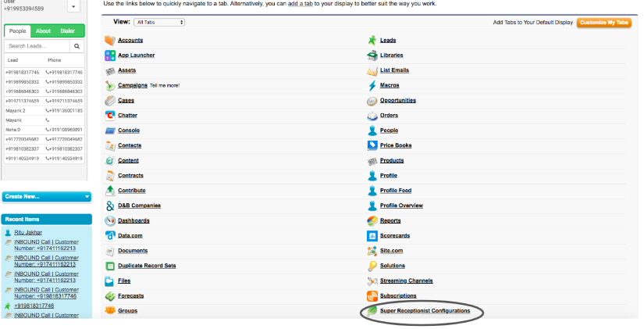644x329 pixels.
Task: Click the search magnifier in Leads box
Action: pos(76,46)
